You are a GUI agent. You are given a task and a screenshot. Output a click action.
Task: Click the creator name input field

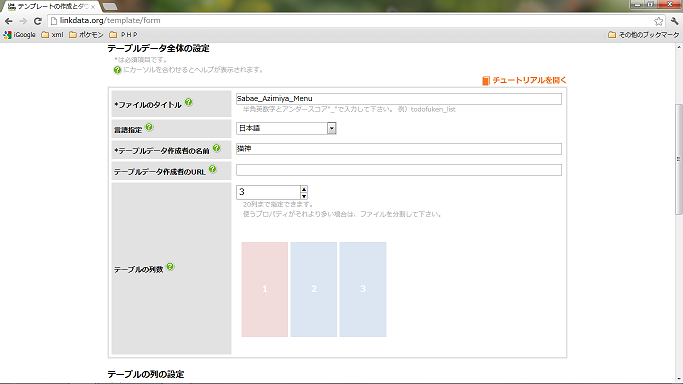[399, 149]
